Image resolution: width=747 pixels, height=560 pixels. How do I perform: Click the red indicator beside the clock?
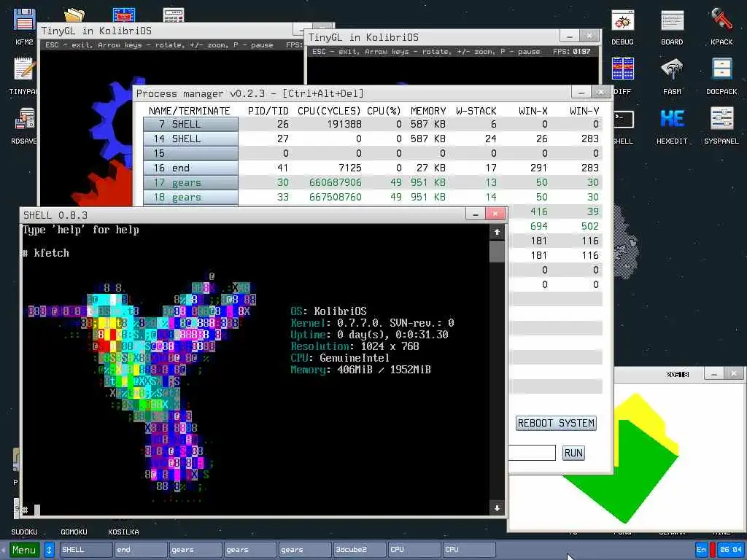point(712,550)
